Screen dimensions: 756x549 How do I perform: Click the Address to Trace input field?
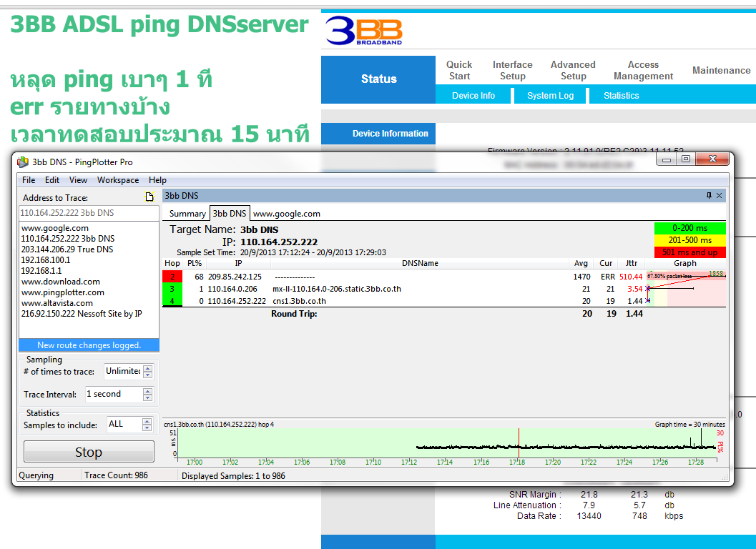click(89, 213)
